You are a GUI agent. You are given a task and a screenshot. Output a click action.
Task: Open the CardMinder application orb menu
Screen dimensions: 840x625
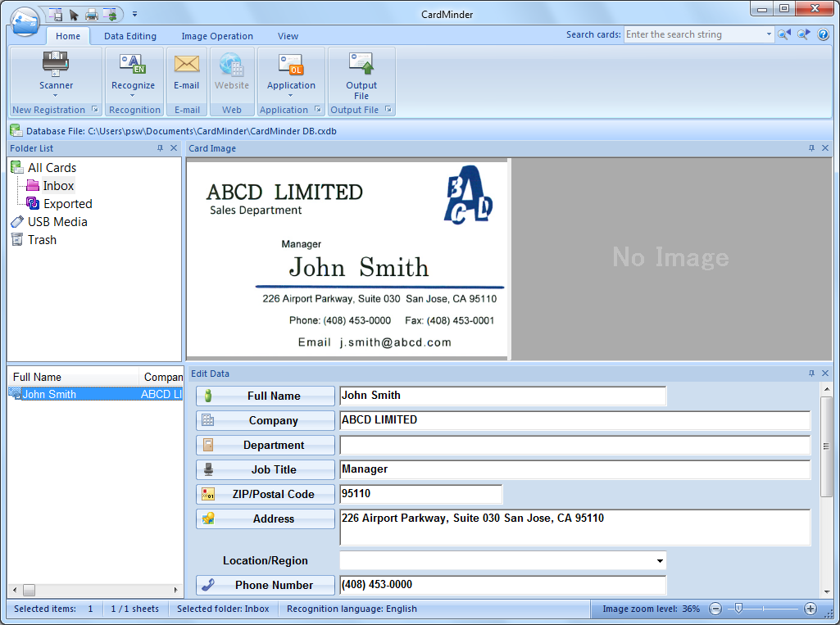25,22
